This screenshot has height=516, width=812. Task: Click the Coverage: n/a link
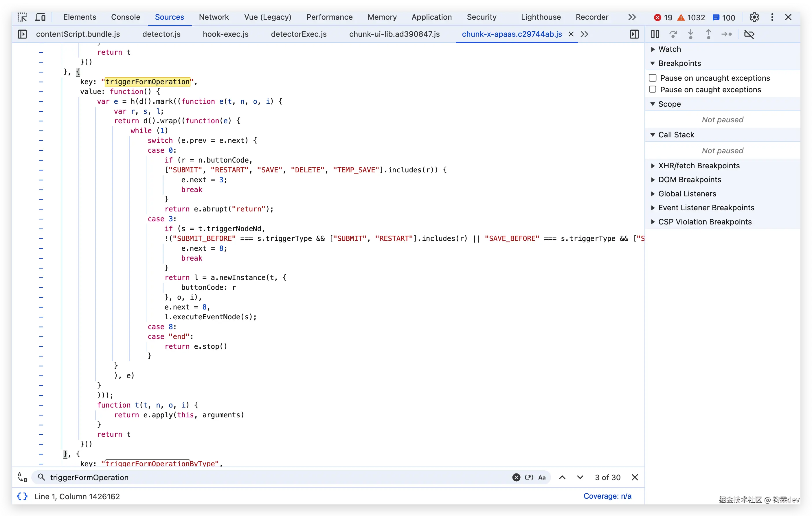607,496
